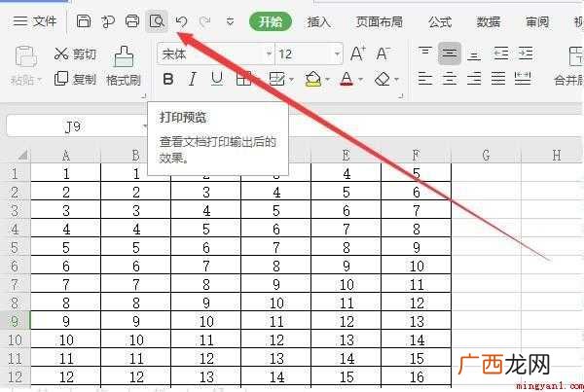Align text left
Screen dimensions: 584x392
[425, 79]
